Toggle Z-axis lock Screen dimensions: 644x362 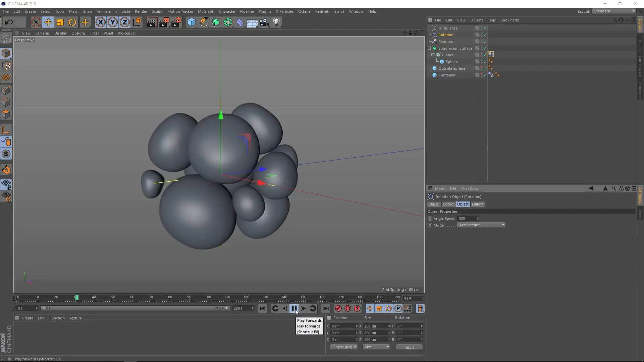click(x=125, y=22)
